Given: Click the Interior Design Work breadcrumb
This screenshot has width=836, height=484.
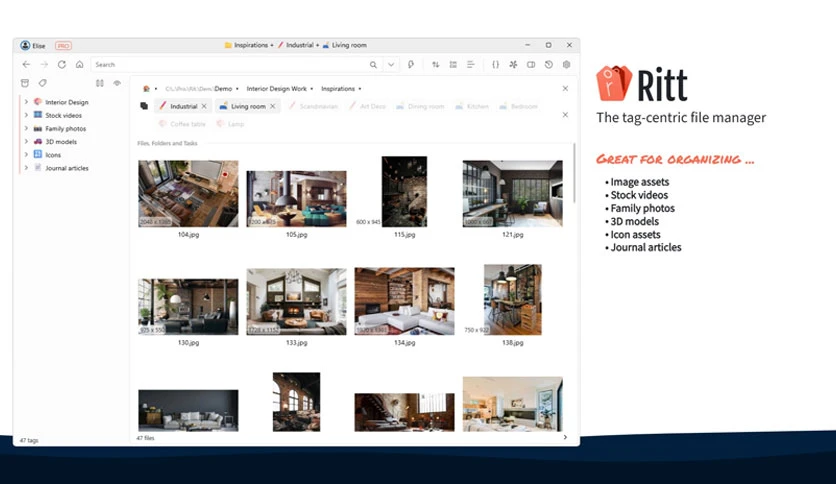Looking at the screenshot, I should [x=276, y=89].
